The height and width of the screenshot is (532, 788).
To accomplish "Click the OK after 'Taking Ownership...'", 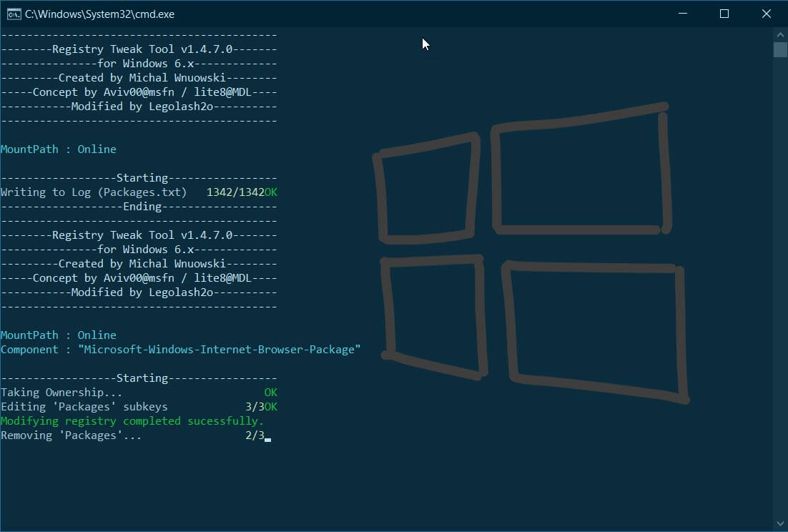I will click(x=271, y=393).
